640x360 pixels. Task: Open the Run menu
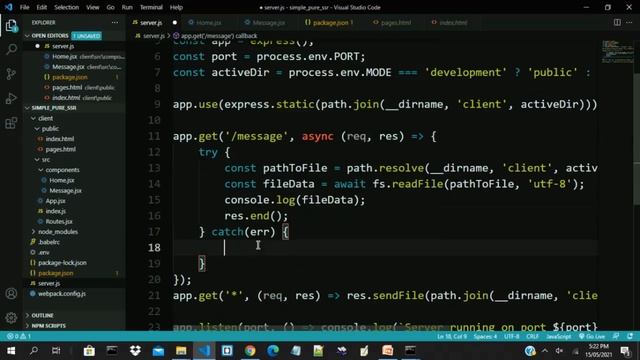[x=127, y=7]
